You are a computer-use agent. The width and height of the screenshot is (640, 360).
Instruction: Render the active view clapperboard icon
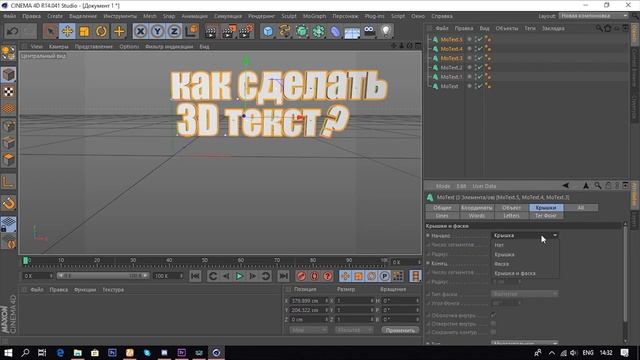(x=211, y=31)
